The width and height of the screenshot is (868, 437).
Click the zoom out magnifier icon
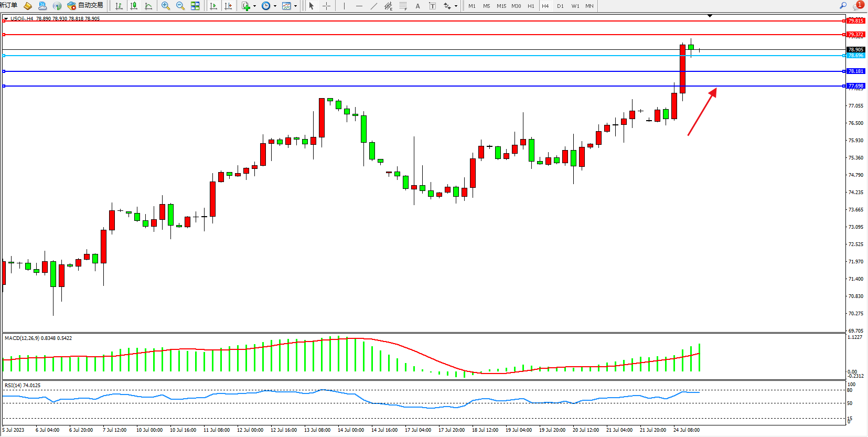180,6
